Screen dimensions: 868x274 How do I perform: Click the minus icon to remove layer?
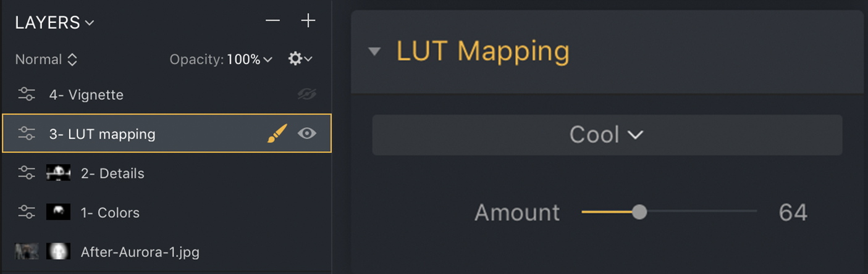[272, 21]
